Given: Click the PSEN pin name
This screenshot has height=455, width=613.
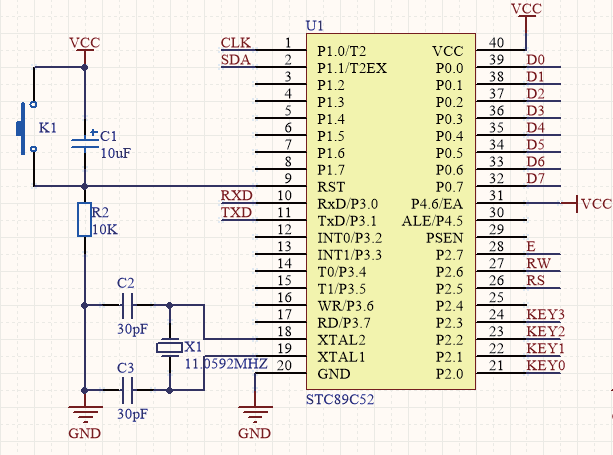Looking at the screenshot, I should click(x=445, y=238).
